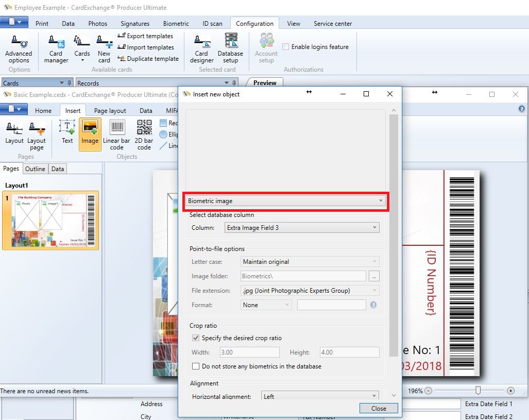Open the Column dropdown Extra Image Field 3

click(302, 228)
